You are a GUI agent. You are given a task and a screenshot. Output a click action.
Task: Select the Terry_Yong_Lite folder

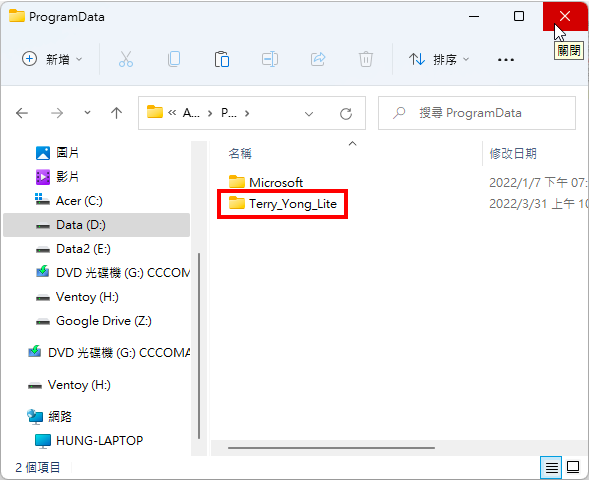pos(283,204)
